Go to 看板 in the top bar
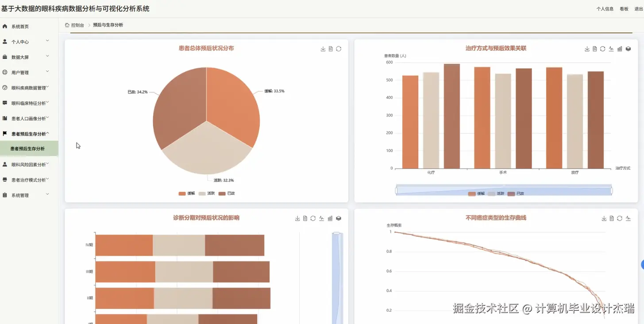 click(x=624, y=9)
